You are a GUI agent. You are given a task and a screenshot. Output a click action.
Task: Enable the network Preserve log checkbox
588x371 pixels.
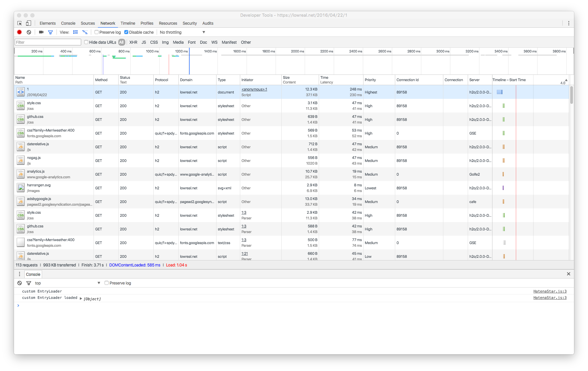pos(97,32)
